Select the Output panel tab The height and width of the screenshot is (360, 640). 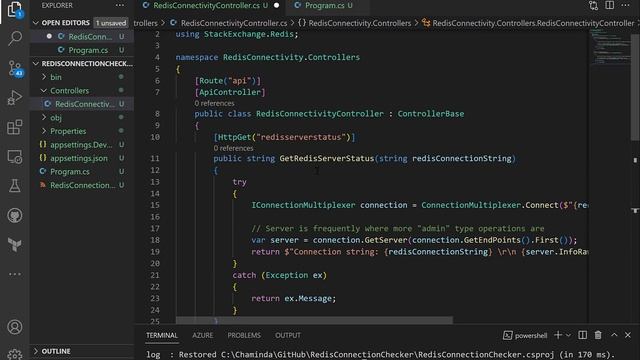point(288,335)
